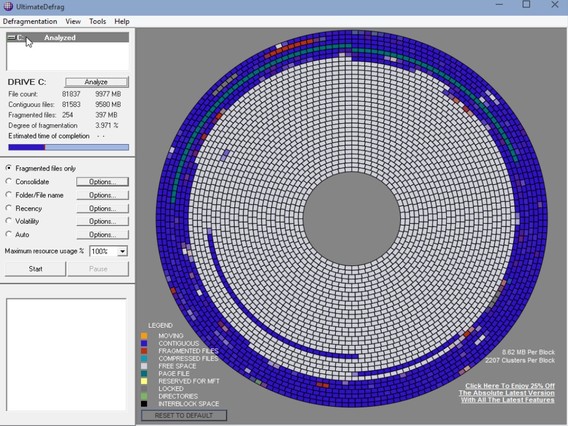Viewport: 568px width, 426px height.
Task: Click the Pause button
Action: (98, 269)
